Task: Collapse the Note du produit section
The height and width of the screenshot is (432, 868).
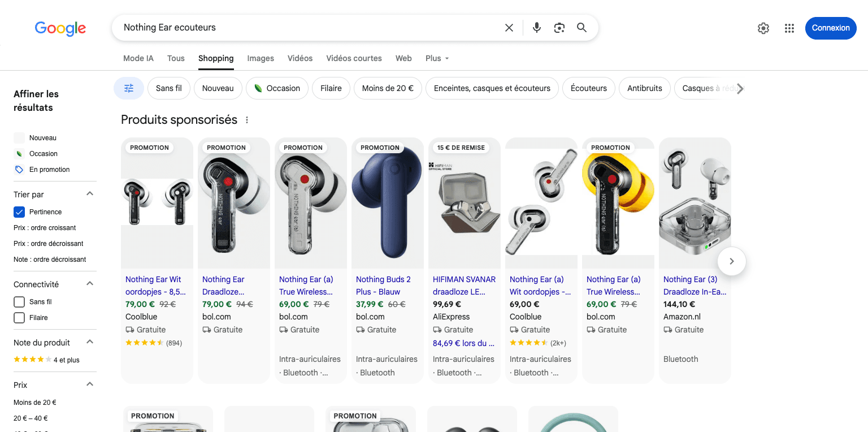Action: (x=89, y=342)
